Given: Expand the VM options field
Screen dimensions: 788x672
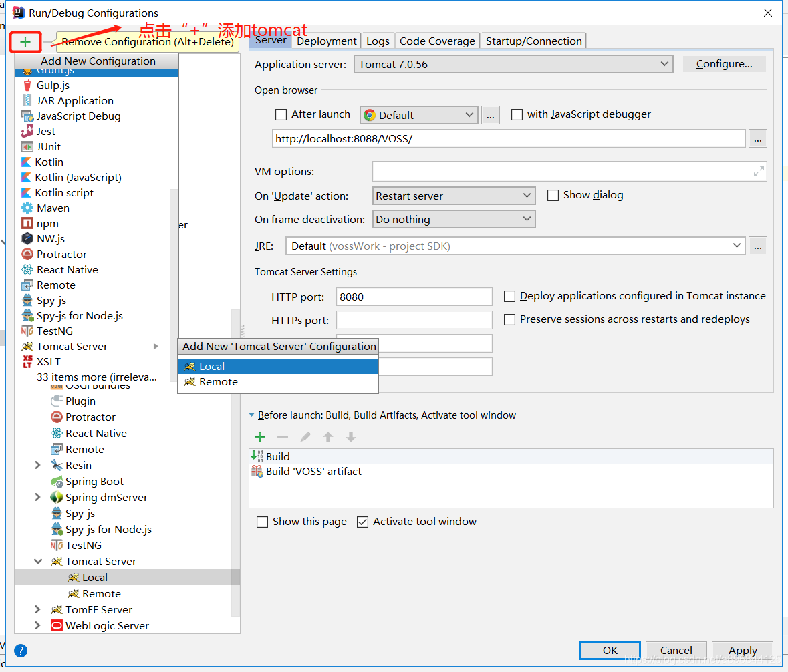Looking at the screenshot, I should tap(759, 172).
